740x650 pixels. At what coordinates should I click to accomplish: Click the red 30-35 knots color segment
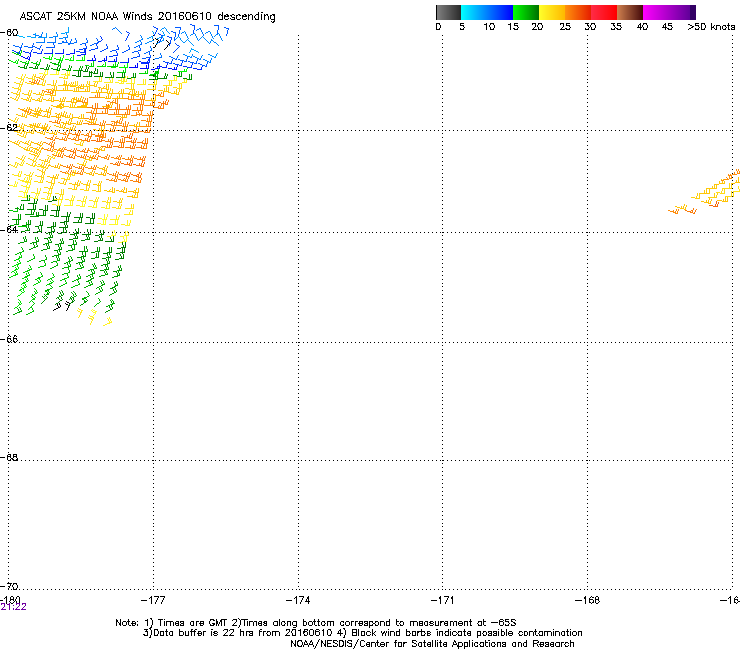pos(604,12)
